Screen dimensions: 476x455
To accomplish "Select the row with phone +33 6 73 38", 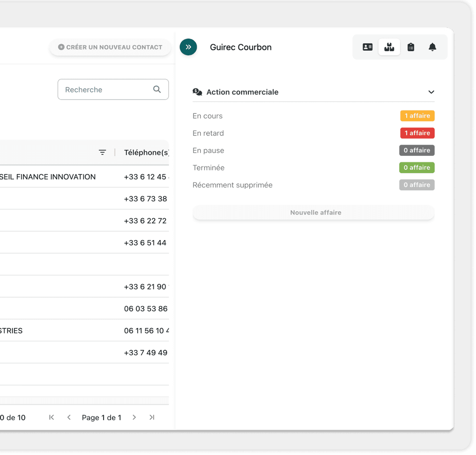I will click(85, 199).
